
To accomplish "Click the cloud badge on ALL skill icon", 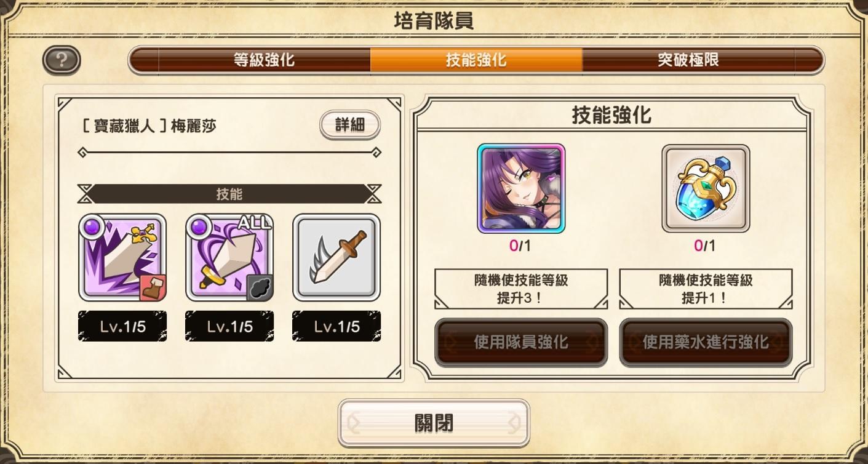I will [x=260, y=287].
